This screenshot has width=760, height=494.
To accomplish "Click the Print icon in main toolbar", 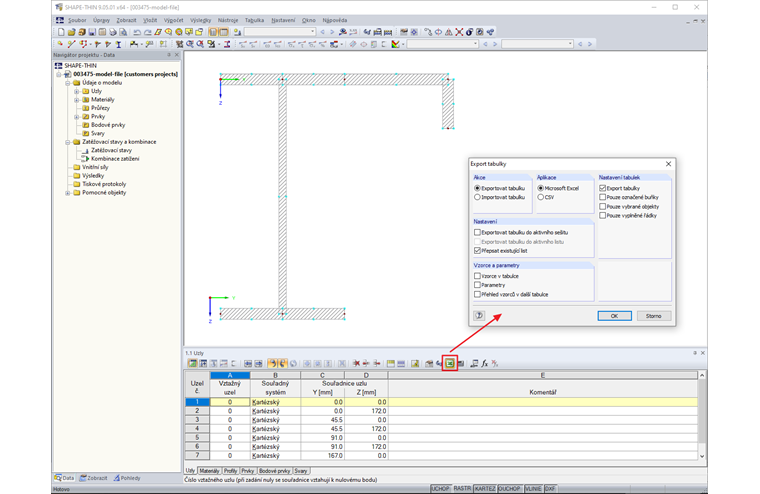I will pyautogui.click(x=113, y=32).
